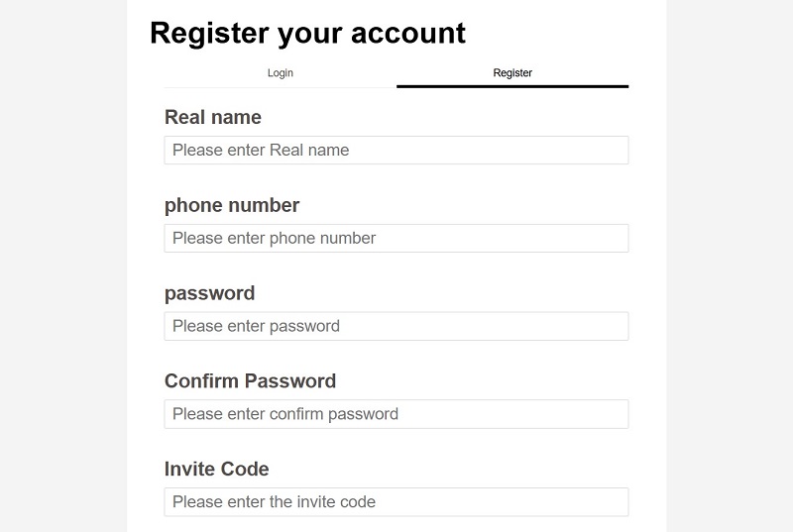Click the Real name input field
The image size is (793, 532).
click(396, 151)
